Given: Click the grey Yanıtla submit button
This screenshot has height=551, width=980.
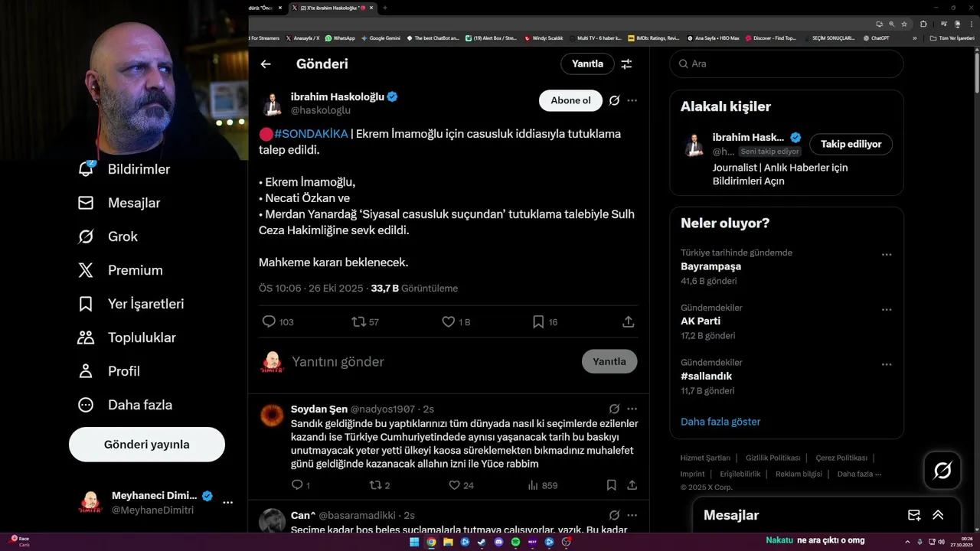Looking at the screenshot, I should pos(609,361).
